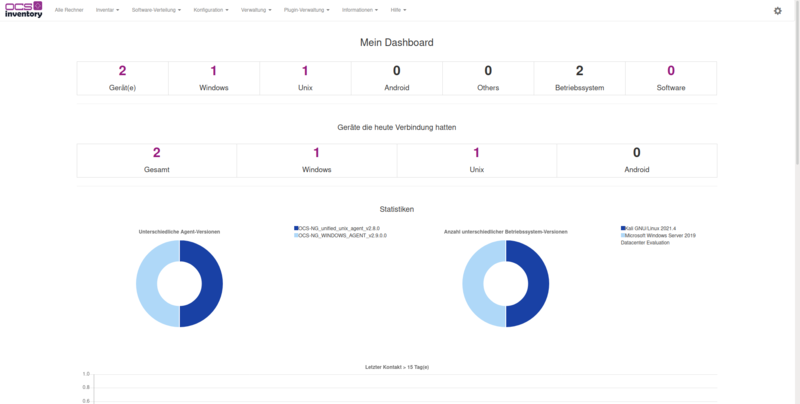Click the Gesamt count of devices connected today
Screen dimensions: 800x404
tap(157, 153)
